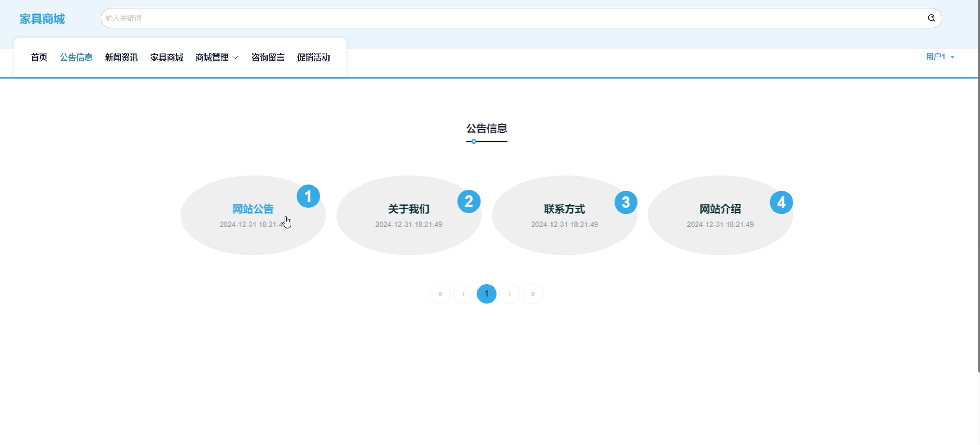Go to next page arrow

(510, 294)
